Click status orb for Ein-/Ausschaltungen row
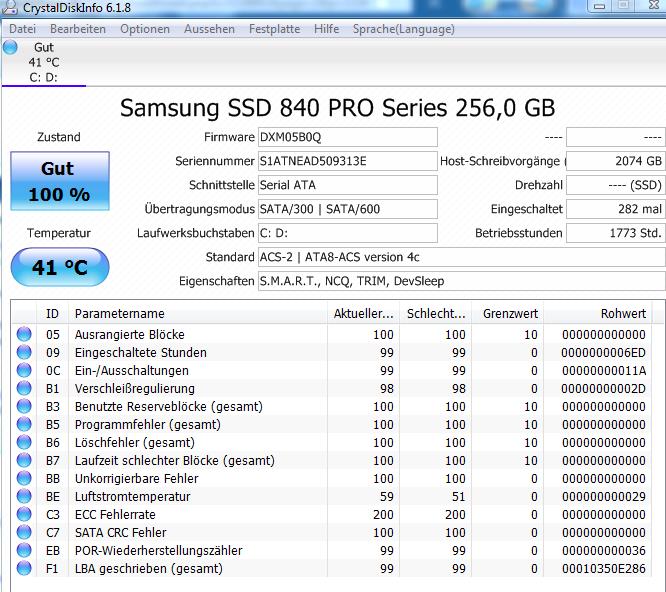The height and width of the screenshot is (592, 666). coord(24,370)
